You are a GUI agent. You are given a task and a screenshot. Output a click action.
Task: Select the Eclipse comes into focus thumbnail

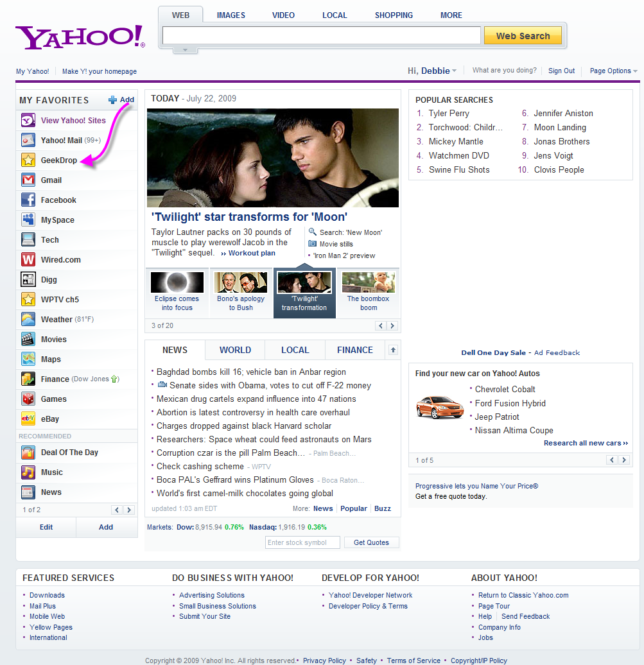tap(177, 293)
